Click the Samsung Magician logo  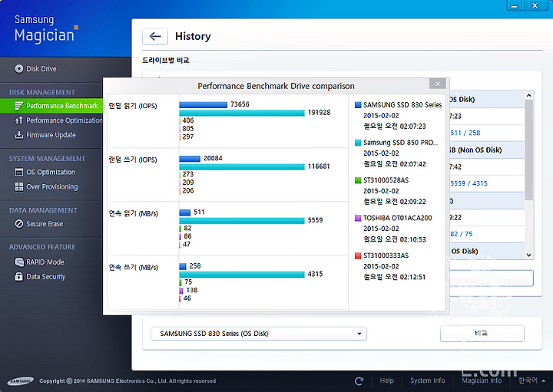pos(46,29)
